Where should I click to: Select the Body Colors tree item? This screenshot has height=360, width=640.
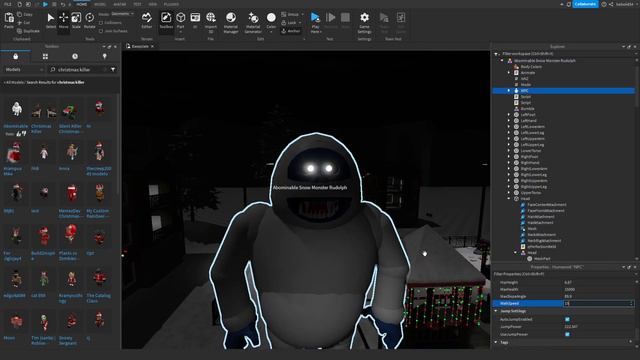[531, 67]
